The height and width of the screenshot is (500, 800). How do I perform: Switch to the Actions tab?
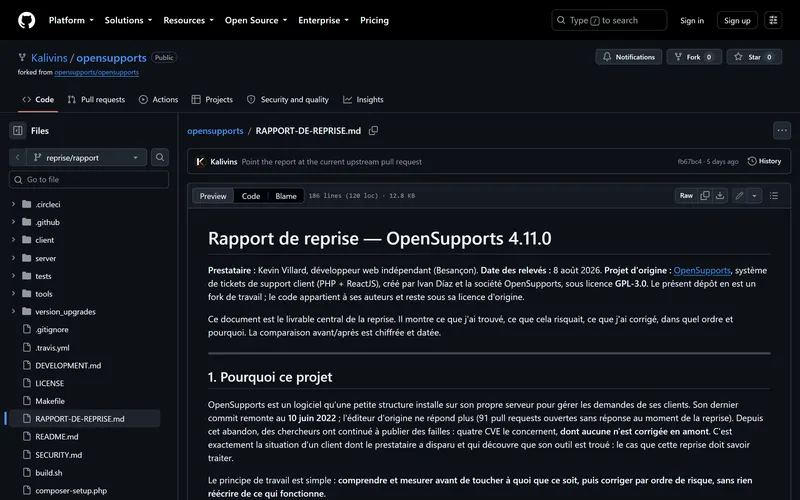tap(158, 99)
